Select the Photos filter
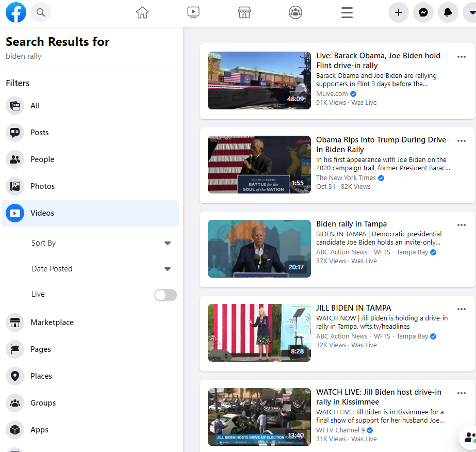The height and width of the screenshot is (452, 476). click(x=42, y=186)
